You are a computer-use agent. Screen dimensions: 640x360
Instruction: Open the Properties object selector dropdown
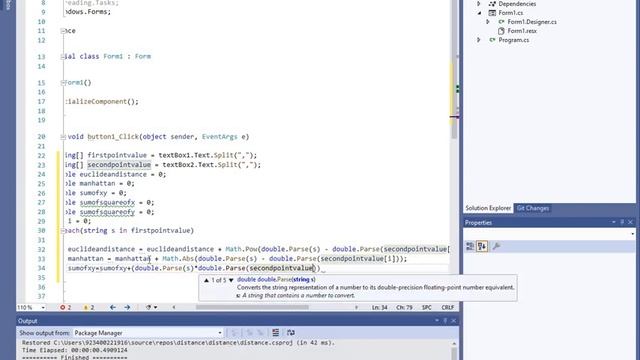pyautogui.click(x=632, y=234)
